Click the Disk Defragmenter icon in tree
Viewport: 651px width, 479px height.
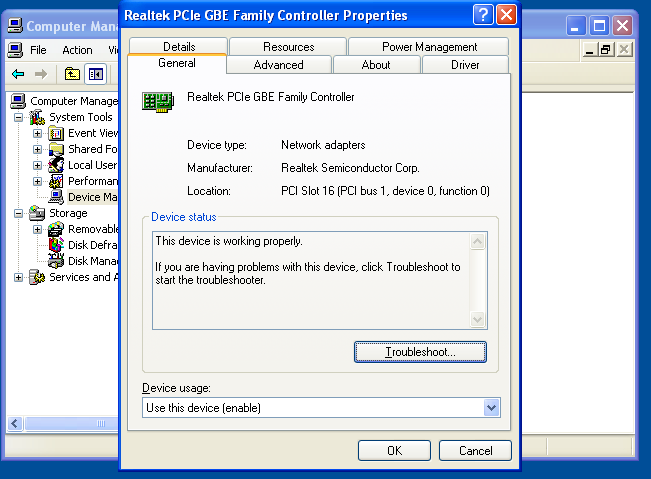pyautogui.click(x=56, y=245)
